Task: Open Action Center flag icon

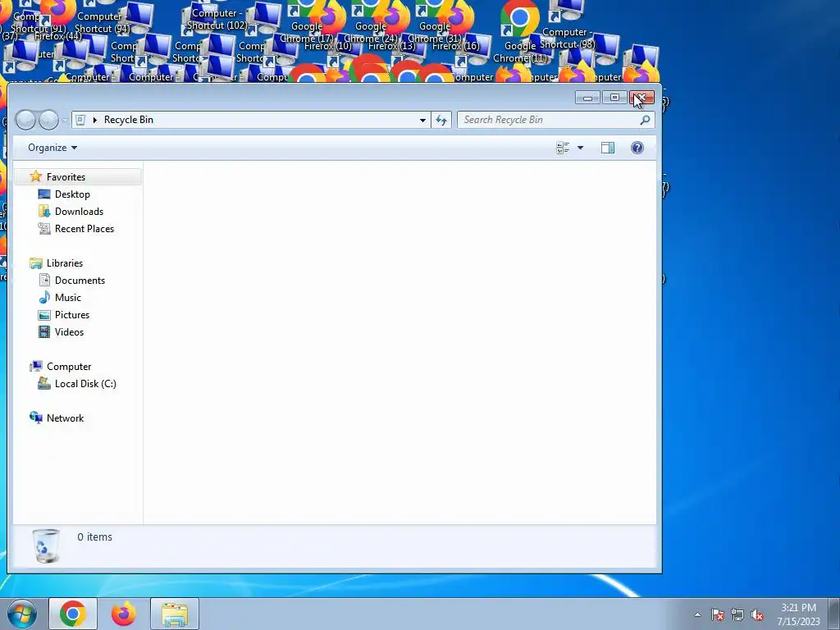Action: pyautogui.click(x=717, y=614)
